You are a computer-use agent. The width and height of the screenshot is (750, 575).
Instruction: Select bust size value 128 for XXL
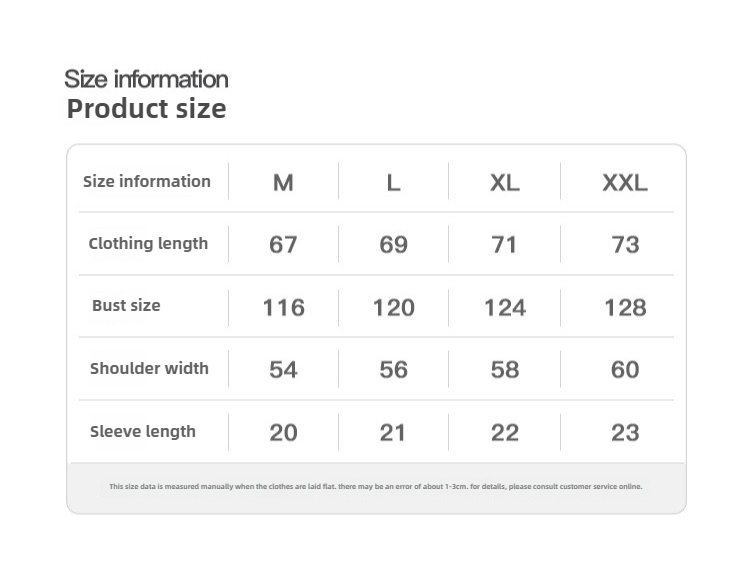click(x=625, y=307)
